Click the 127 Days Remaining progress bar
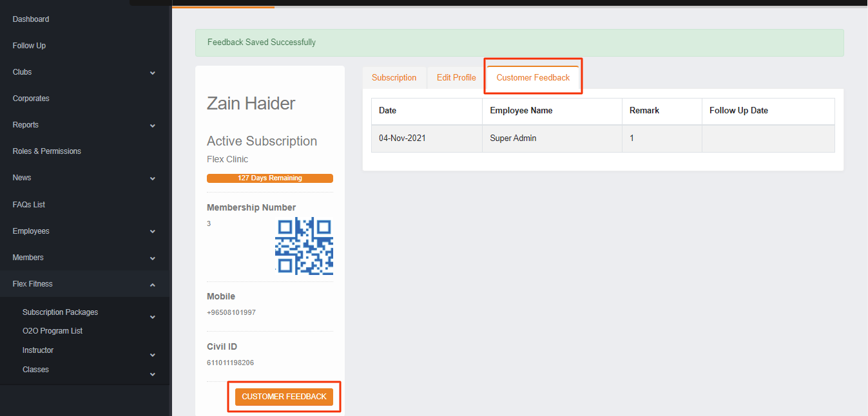 [x=269, y=178]
